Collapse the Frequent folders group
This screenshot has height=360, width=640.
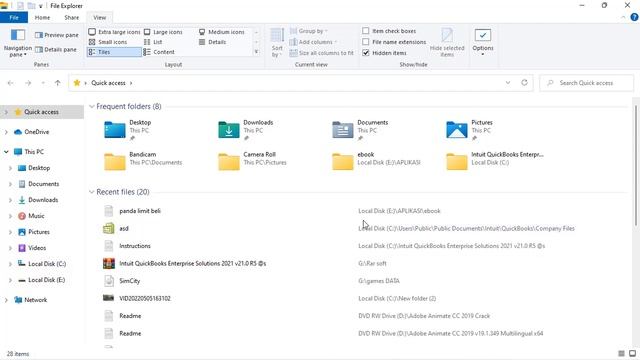point(92,107)
